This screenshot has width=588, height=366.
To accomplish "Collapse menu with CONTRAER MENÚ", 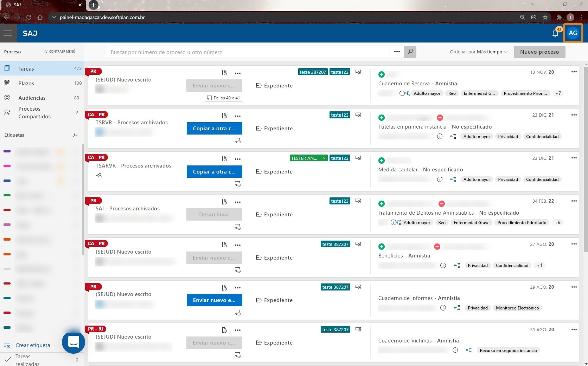I will tap(59, 52).
